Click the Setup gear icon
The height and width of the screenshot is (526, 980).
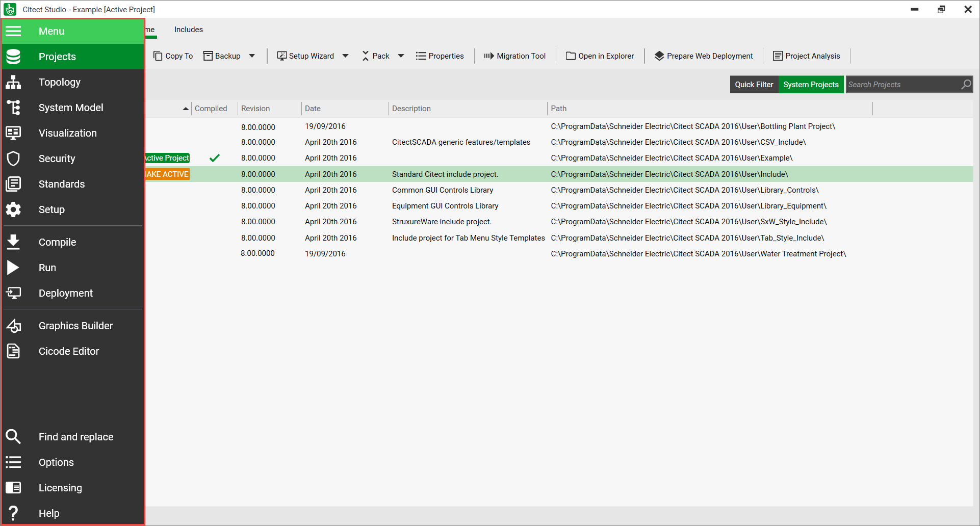[x=13, y=209]
